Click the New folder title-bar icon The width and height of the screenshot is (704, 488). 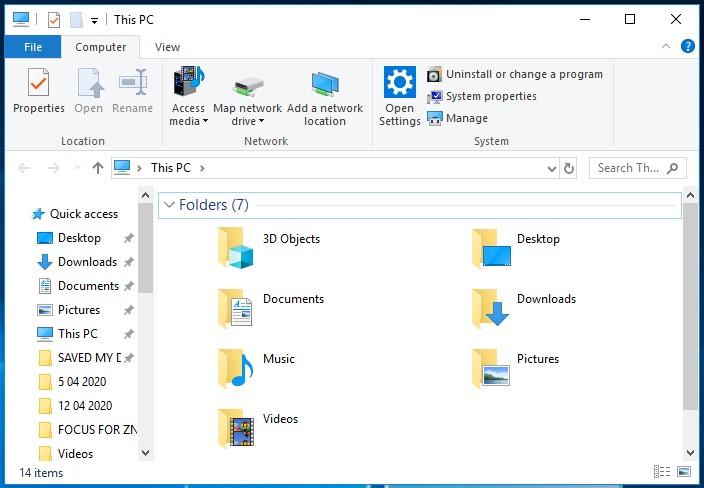point(76,19)
